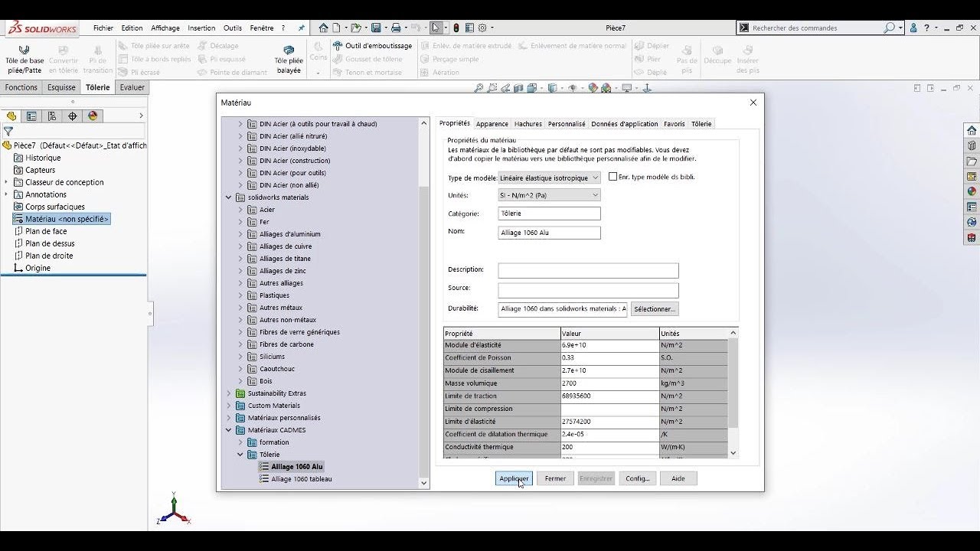The image size is (980, 551).
Task: Click the Rechercher des commandes search box
Action: point(819,28)
